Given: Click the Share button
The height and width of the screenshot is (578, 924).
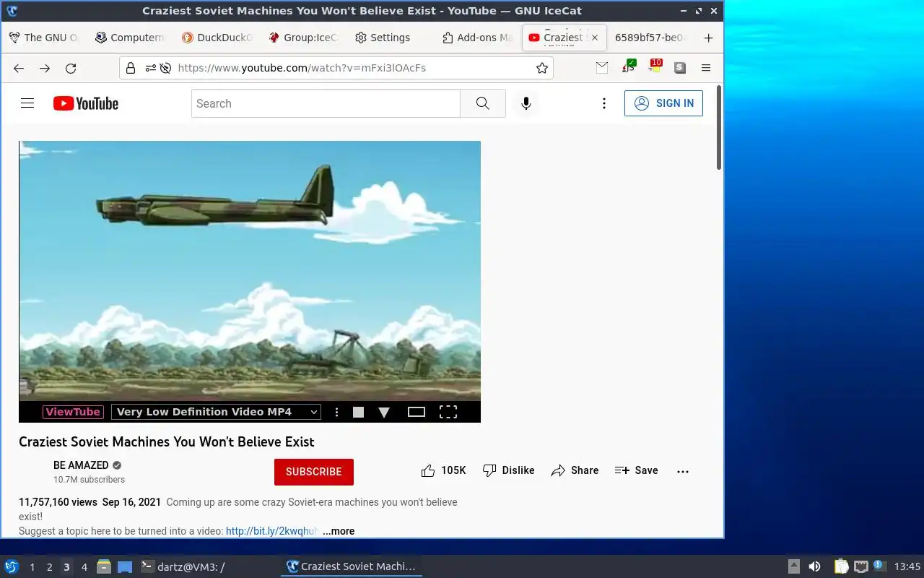Looking at the screenshot, I should tap(575, 470).
